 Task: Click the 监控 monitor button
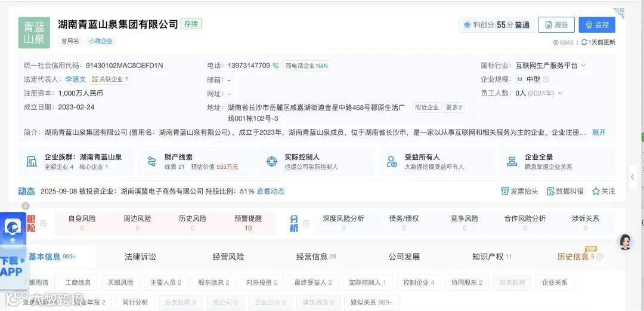pos(597,24)
